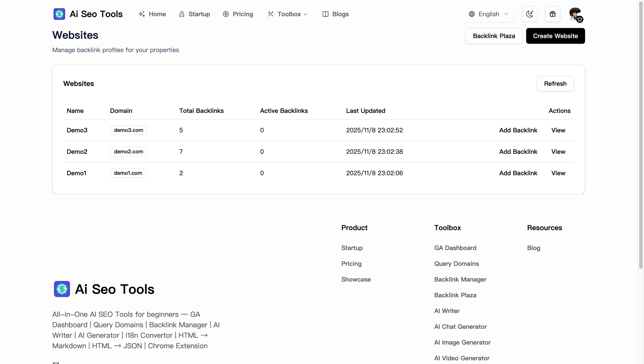Image resolution: width=644 pixels, height=364 pixels.
Task: Add a backlink for Demo2
Action: point(518,152)
